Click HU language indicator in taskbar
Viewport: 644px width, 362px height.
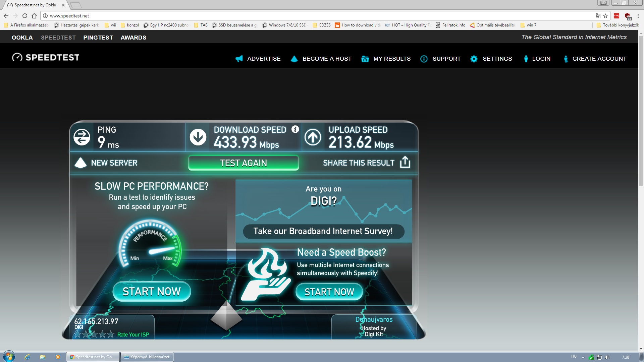574,357
